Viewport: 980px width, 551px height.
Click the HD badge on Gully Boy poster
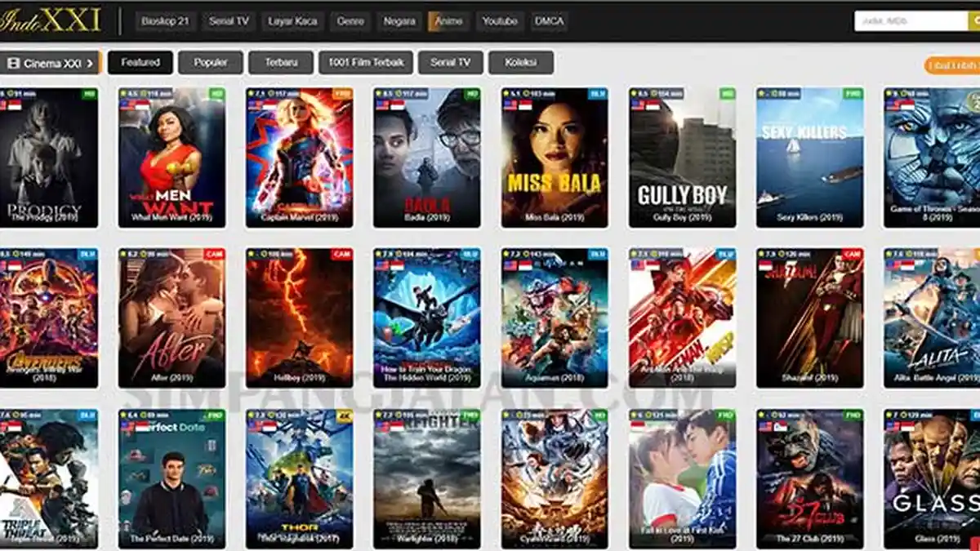click(x=727, y=94)
